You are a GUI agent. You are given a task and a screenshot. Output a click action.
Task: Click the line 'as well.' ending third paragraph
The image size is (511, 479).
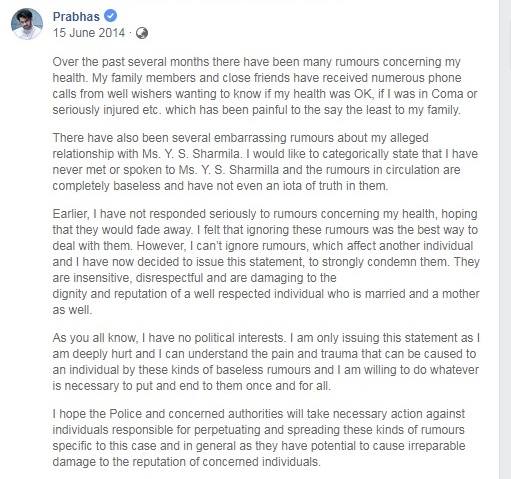[72, 310]
